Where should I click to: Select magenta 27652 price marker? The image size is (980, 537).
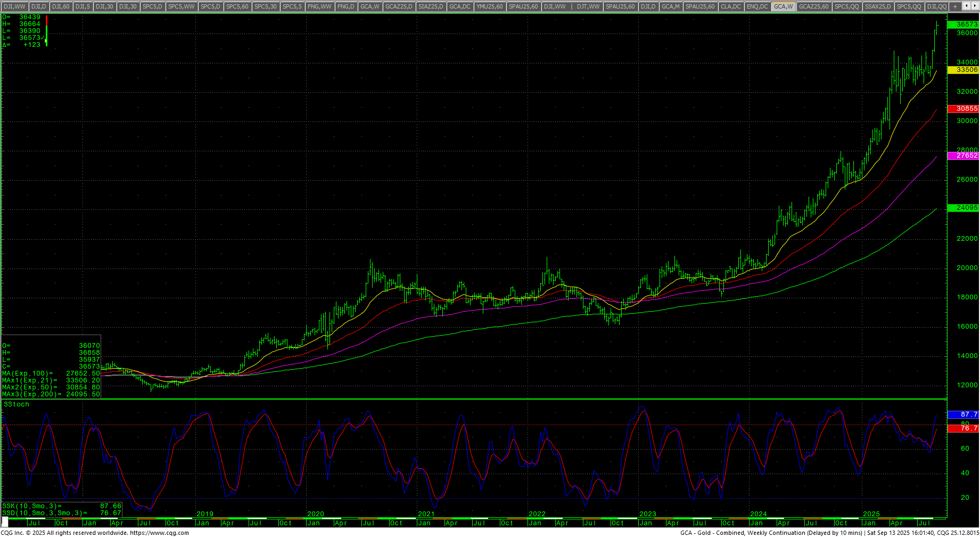(963, 156)
